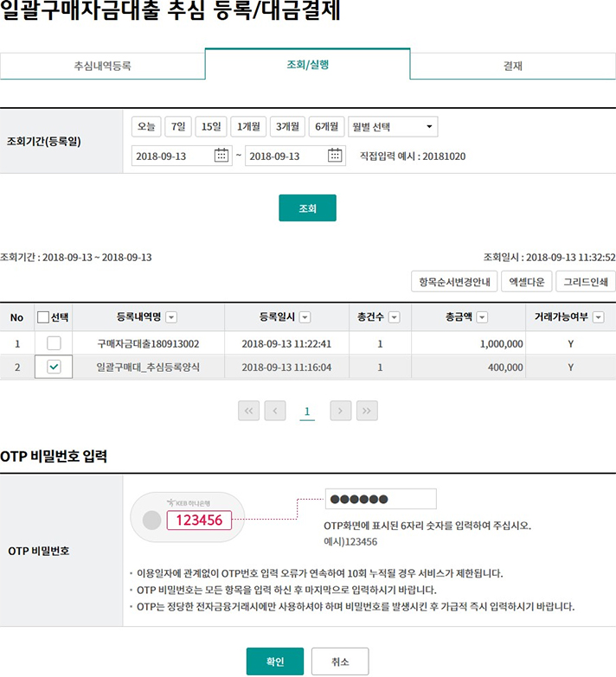This screenshot has width=616, height=677.
Task: Open the 등록내역명 column filter arrow
Action: 171,317
